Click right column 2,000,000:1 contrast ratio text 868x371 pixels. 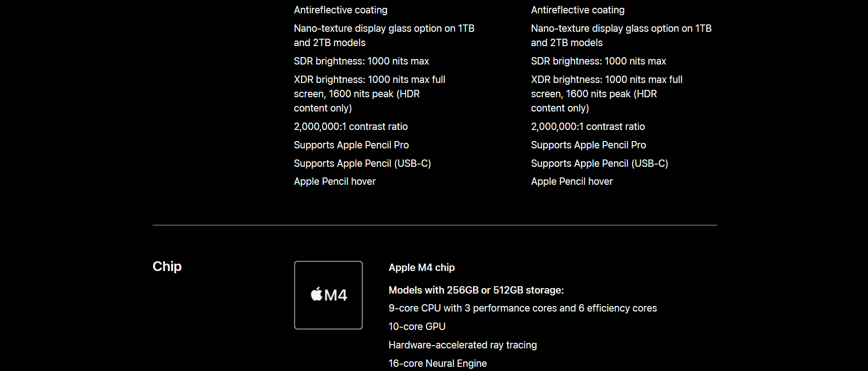coord(588,127)
